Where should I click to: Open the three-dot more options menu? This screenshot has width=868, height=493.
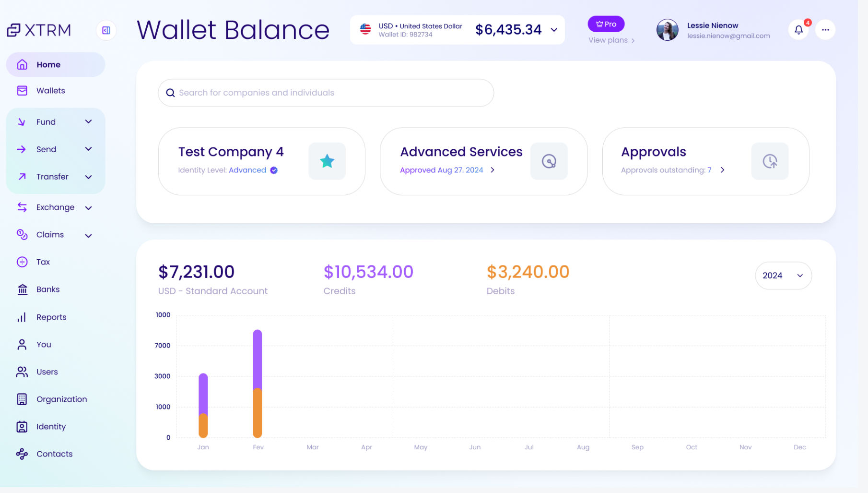coord(825,30)
